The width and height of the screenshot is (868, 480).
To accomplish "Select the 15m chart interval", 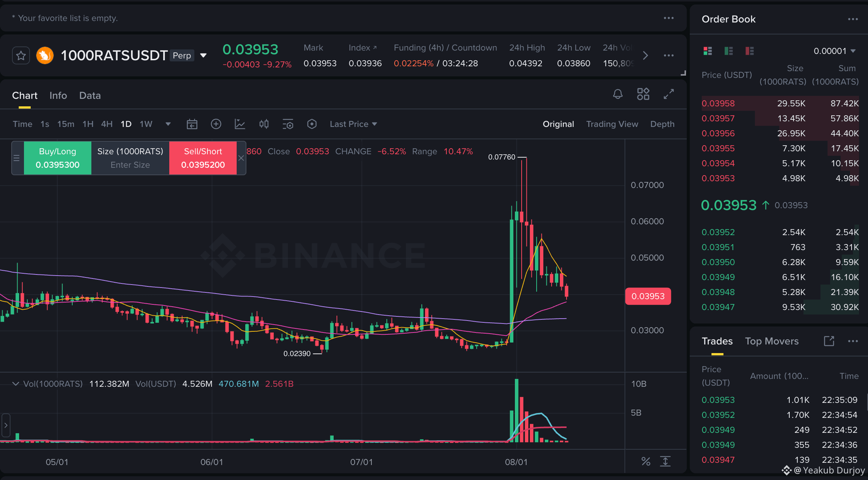I will click(66, 124).
